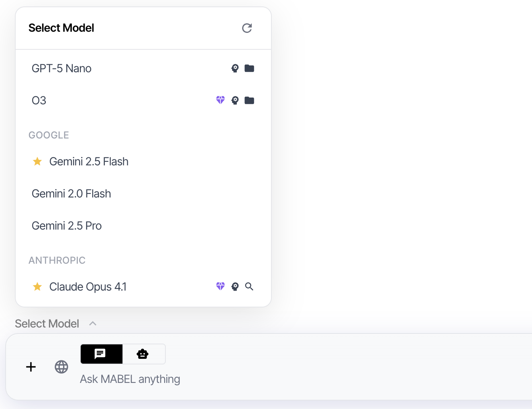The height and width of the screenshot is (409, 532).
Task: Click the Ask MABEL anything input field
Action: (x=130, y=378)
